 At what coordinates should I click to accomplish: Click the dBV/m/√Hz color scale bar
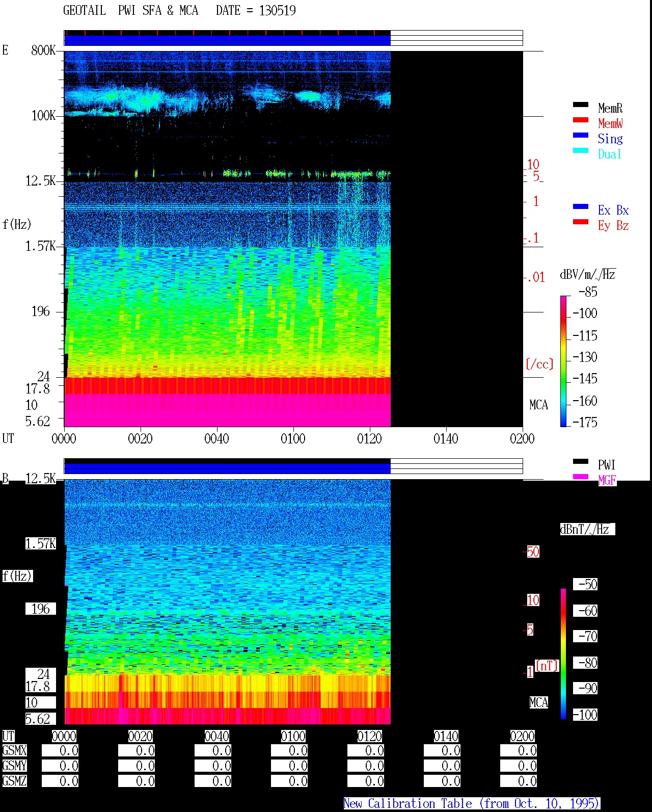pos(563,361)
